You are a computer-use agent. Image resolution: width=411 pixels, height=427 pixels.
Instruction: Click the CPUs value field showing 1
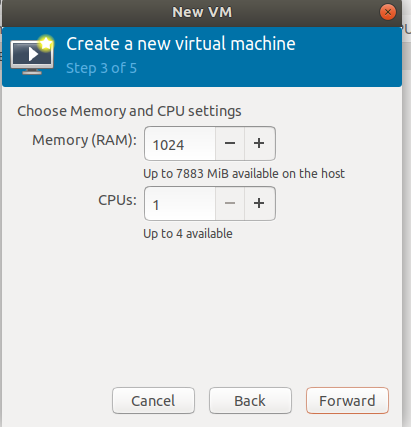click(180, 204)
